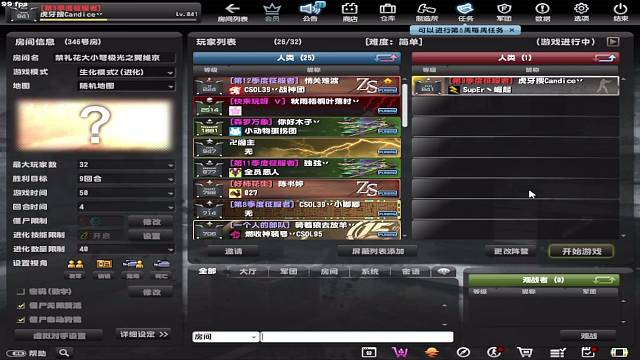Click the play arrow icon beside 游戏进行中

pyautogui.click(x=613, y=42)
